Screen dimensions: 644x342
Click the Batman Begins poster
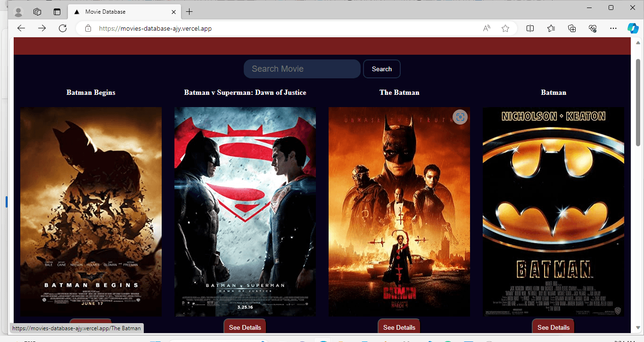91,212
